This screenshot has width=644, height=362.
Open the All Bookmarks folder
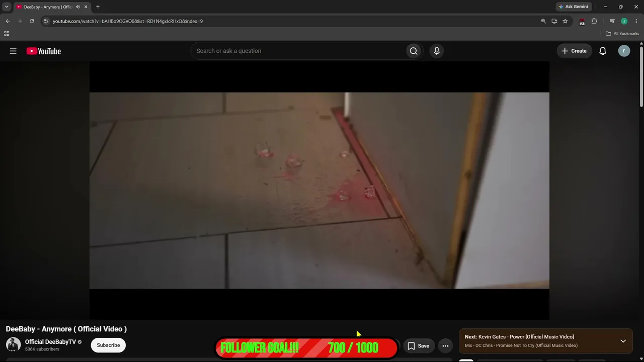[622, 34]
